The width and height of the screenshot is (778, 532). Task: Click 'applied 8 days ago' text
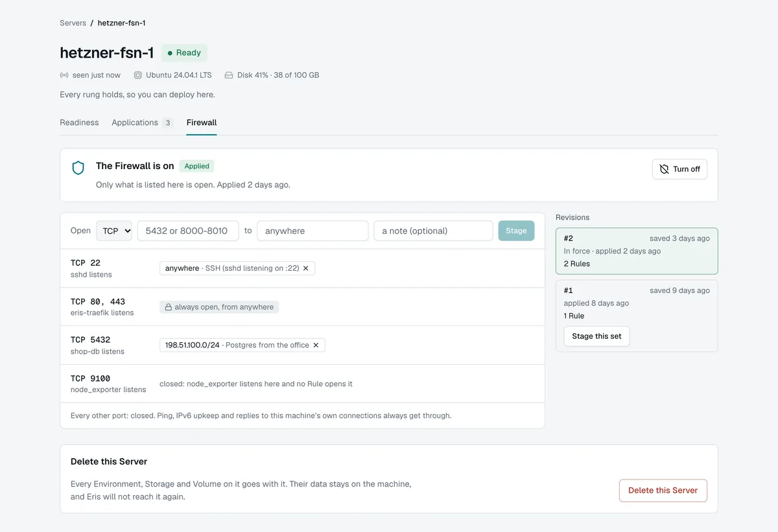tap(596, 303)
